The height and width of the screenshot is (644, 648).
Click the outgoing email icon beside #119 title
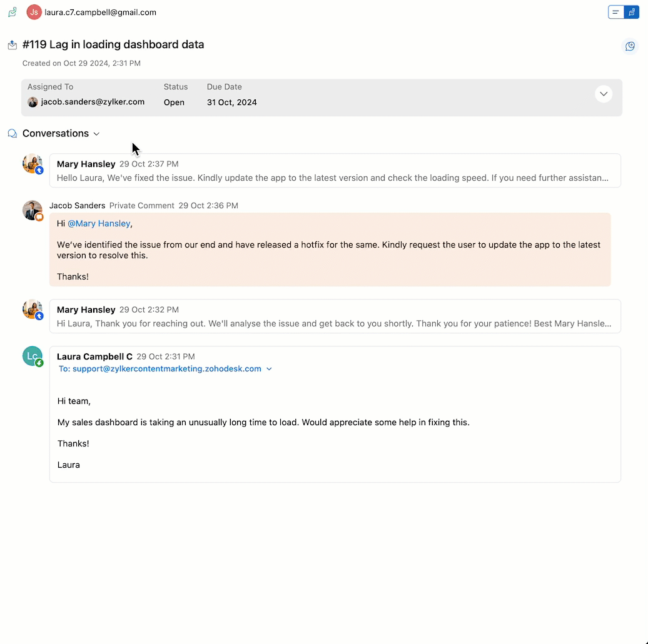pyautogui.click(x=13, y=45)
